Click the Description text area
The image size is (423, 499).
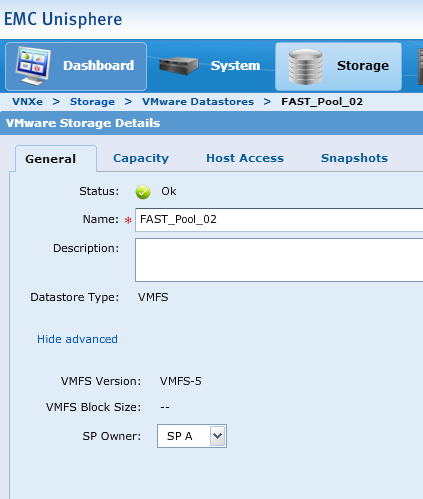(x=279, y=260)
